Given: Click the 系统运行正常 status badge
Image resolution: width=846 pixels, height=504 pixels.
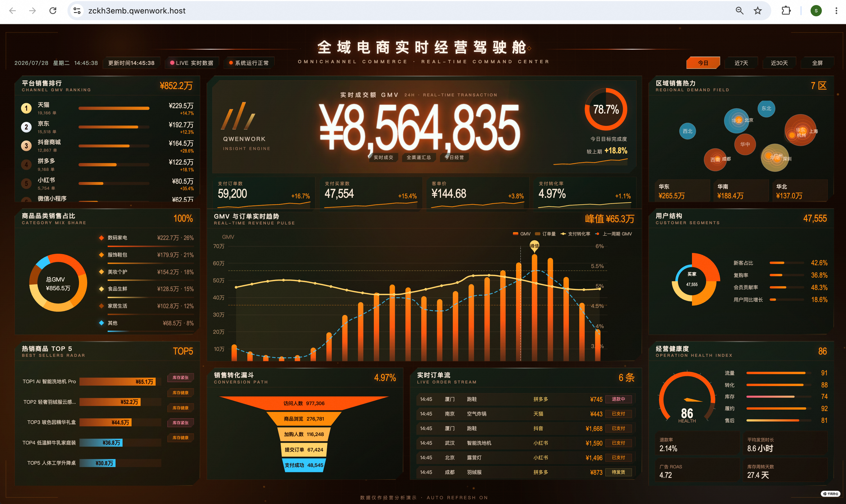Looking at the screenshot, I should pos(249,63).
